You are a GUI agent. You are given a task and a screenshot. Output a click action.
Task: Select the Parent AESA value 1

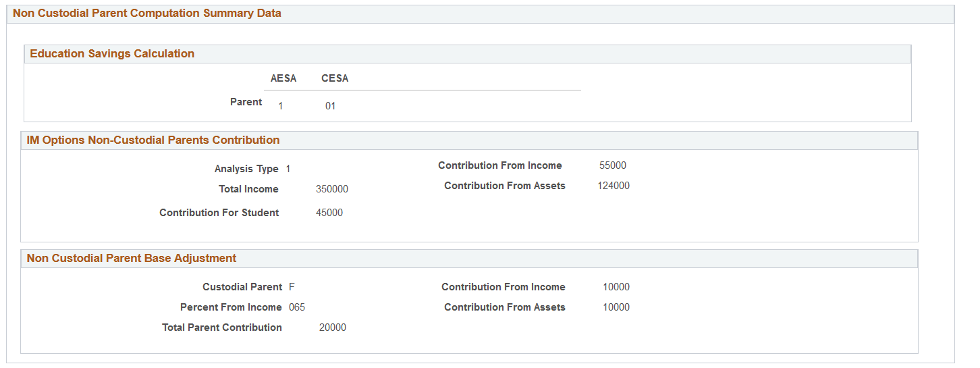click(281, 106)
